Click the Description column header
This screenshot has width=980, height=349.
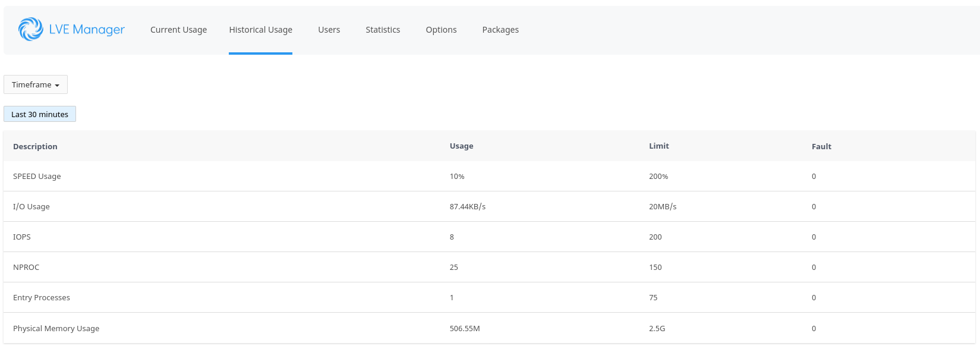tap(35, 146)
